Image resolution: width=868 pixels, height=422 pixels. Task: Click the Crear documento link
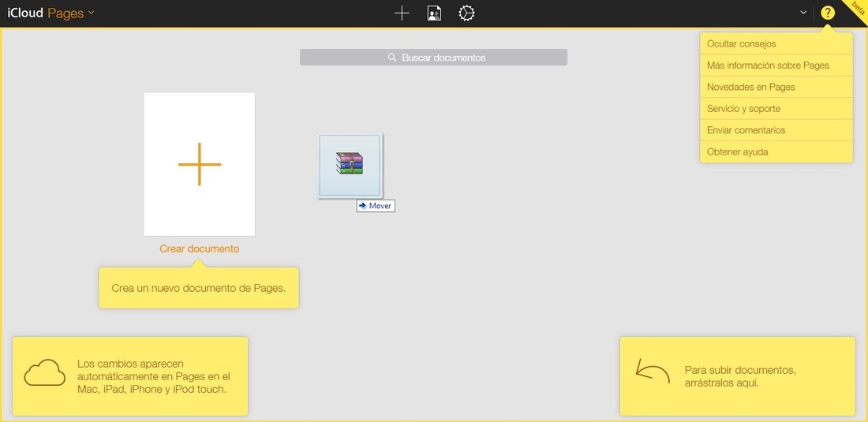pyautogui.click(x=200, y=249)
